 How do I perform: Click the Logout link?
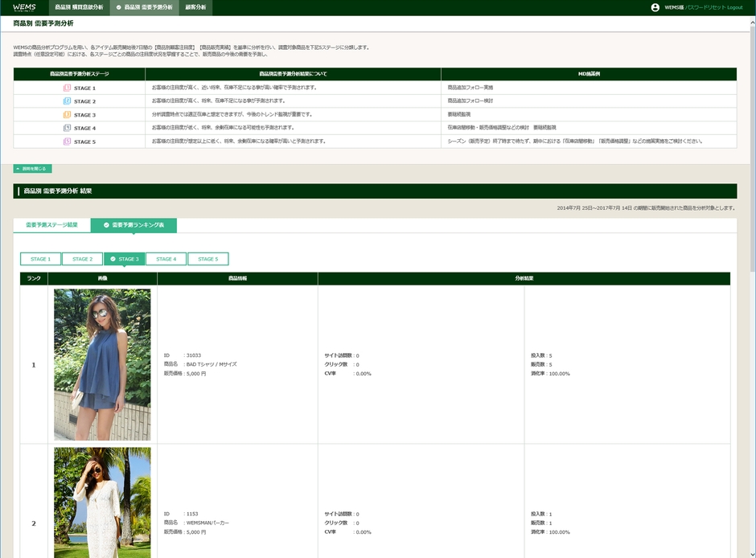734,7
